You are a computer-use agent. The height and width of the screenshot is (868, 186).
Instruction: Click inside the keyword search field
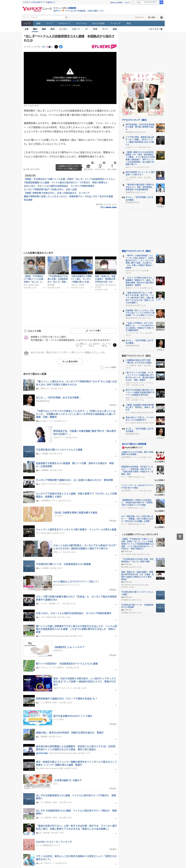pos(44,18)
